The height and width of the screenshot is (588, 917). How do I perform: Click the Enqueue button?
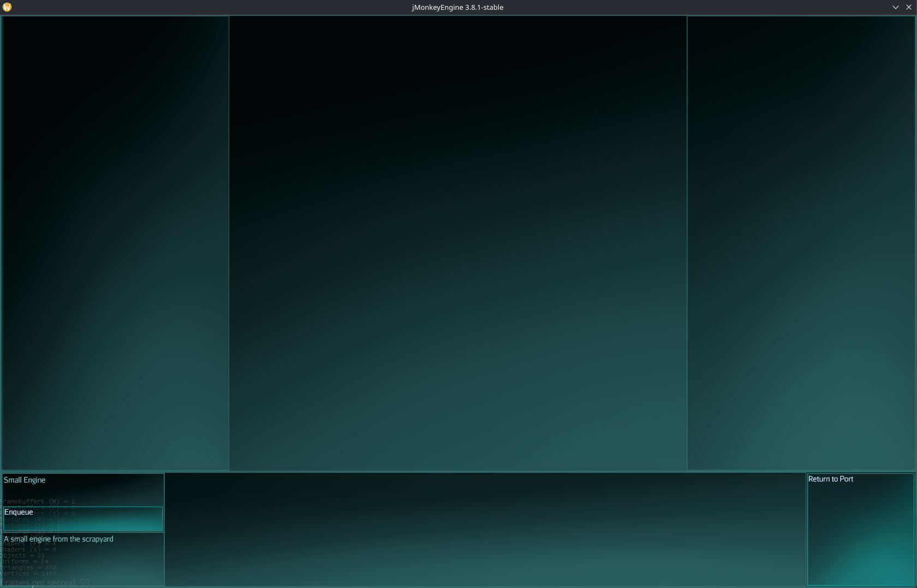(82, 518)
